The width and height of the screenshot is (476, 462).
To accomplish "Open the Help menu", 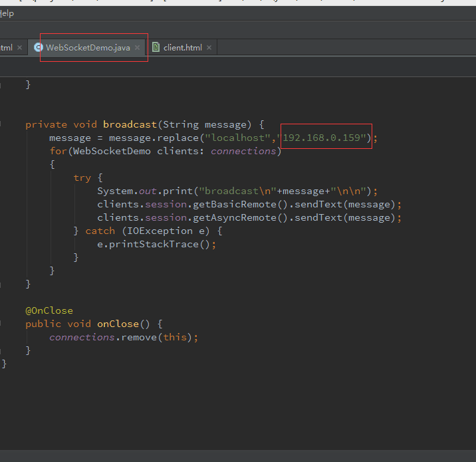I will (7, 13).
